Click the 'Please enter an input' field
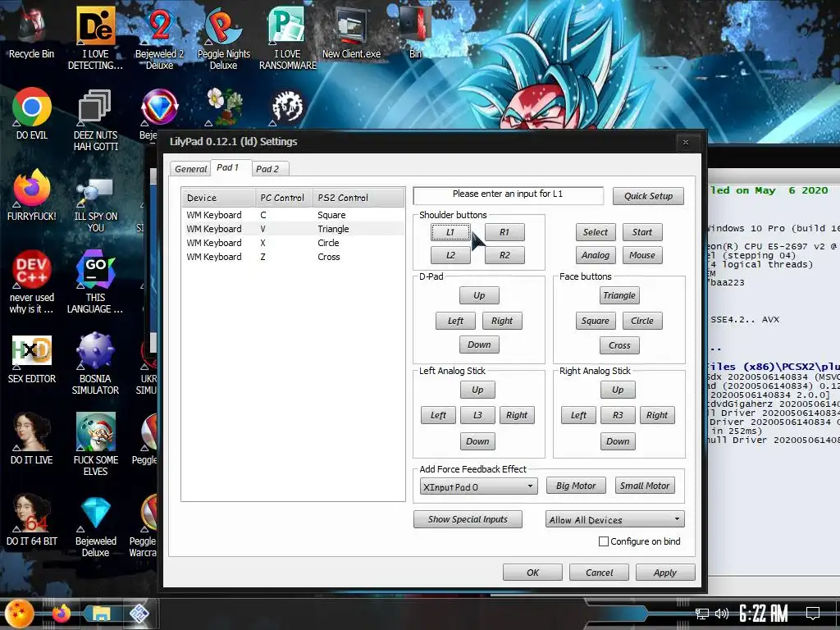 pyautogui.click(x=508, y=195)
